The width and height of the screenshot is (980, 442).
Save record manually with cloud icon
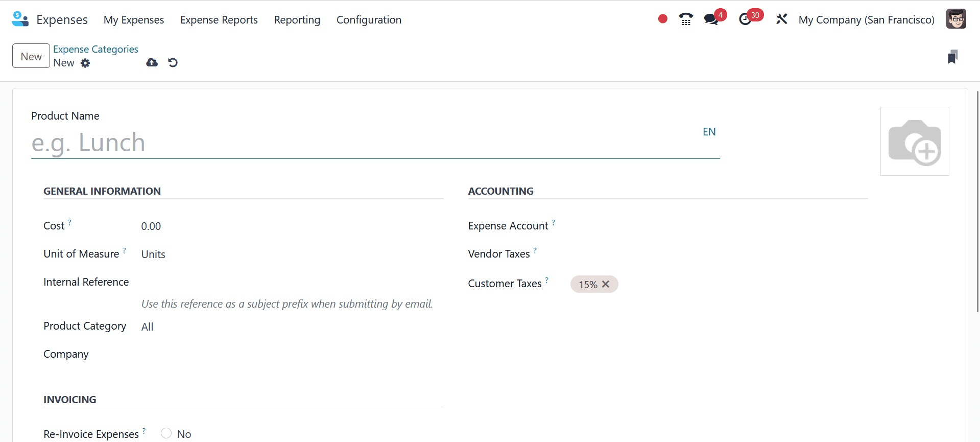[x=152, y=63]
